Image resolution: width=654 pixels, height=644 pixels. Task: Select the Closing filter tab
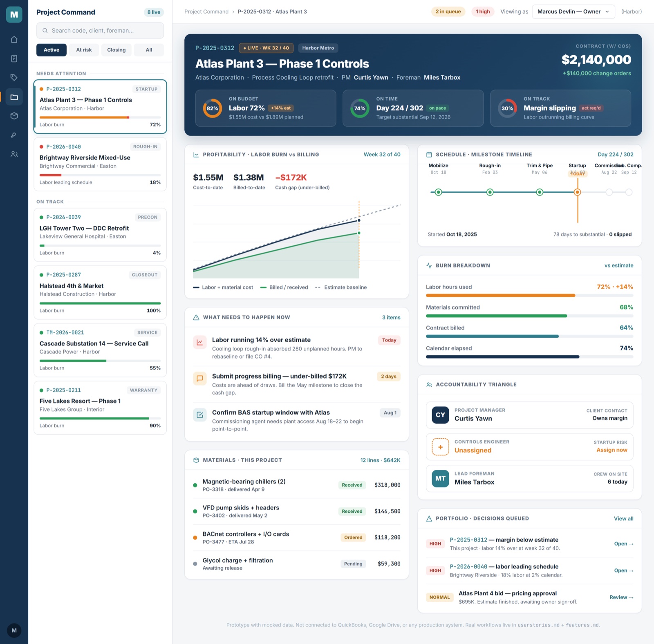116,50
